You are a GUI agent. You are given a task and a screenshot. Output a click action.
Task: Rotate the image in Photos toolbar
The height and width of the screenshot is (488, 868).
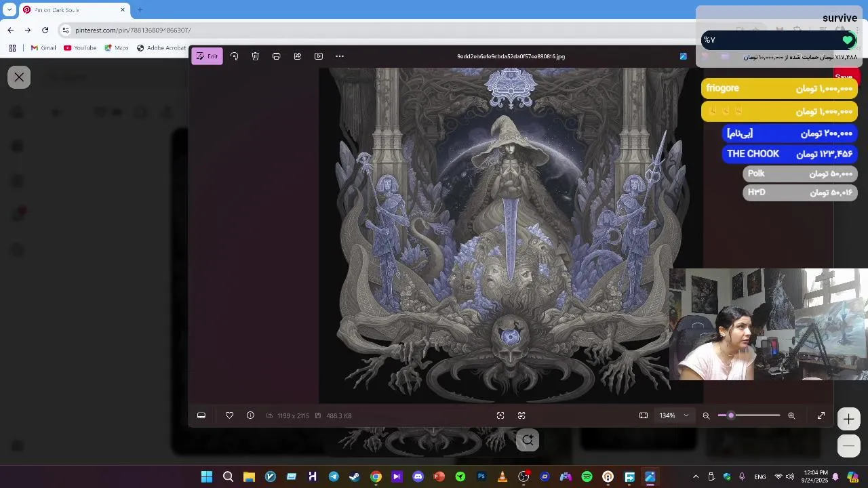click(234, 56)
